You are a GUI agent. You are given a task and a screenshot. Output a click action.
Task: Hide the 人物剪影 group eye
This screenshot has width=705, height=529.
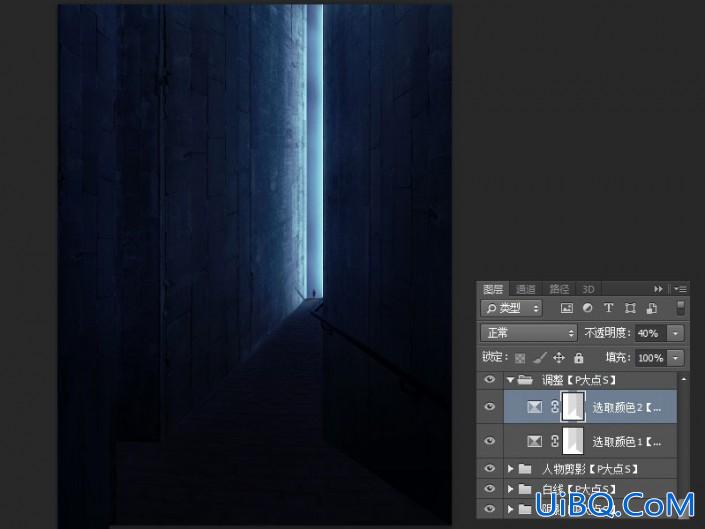[490, 469]
